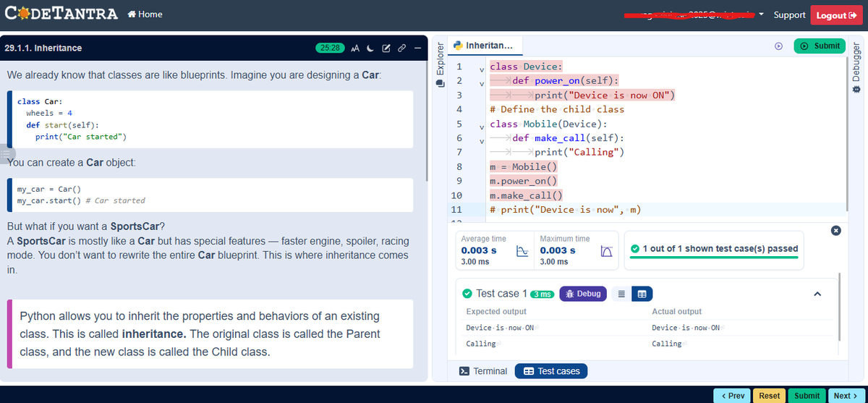The width and height of the screenshot is (868, 403).
Task: Change font size with the AA icon
Action: pyautogui.click(x=355, y=48)
